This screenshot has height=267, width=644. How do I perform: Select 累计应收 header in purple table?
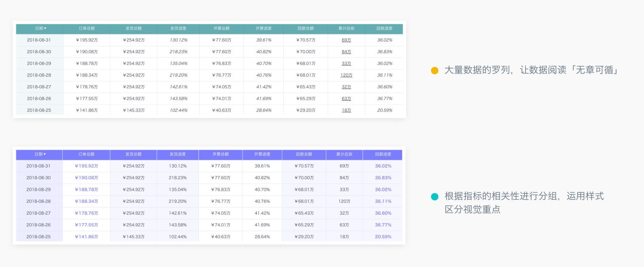point(344,154)
